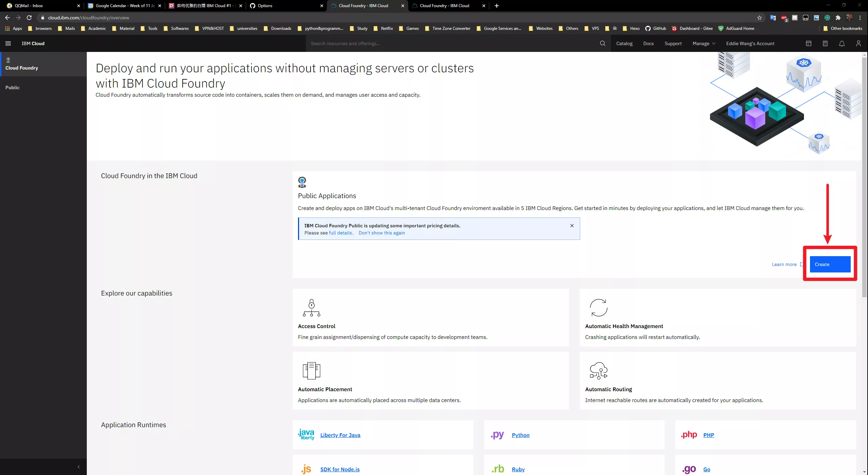The width and height of the screenshot is (868, 475).
Task: Open the Other bookmarks folder
Action: (843, 28)
